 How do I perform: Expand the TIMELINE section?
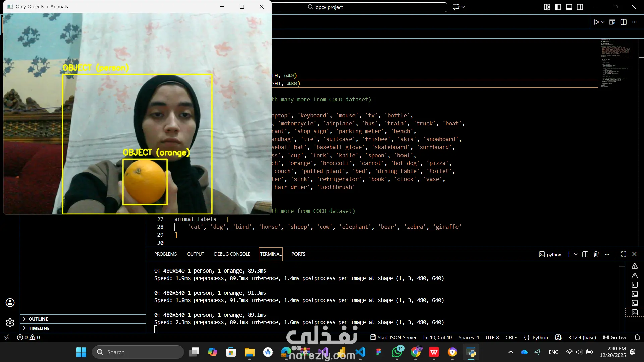(x=39, y=328)
